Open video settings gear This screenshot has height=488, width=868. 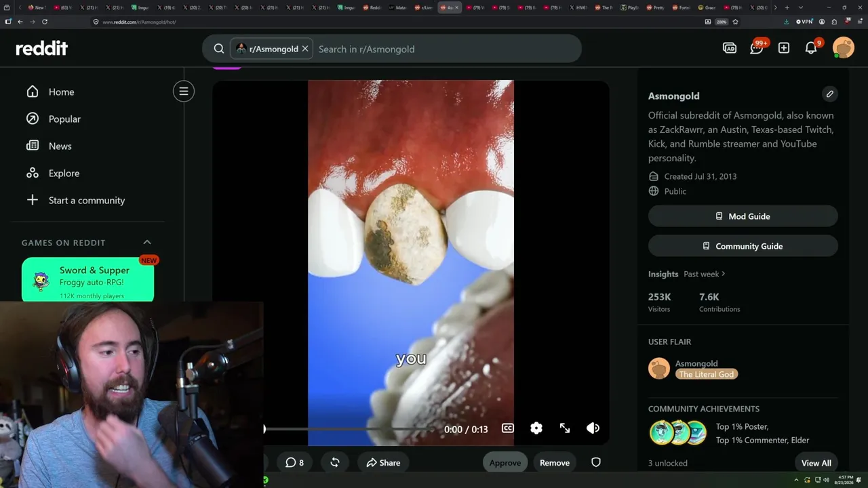click(x=536, y=428)
